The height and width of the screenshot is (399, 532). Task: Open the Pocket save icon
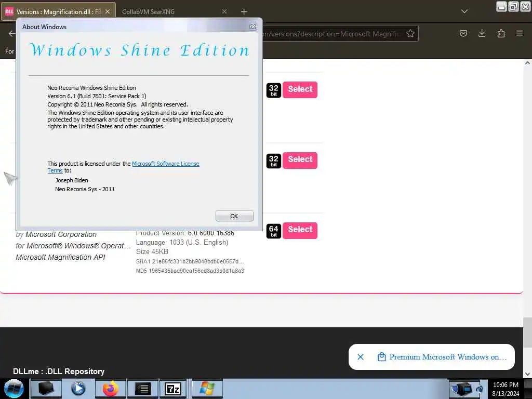463,33
